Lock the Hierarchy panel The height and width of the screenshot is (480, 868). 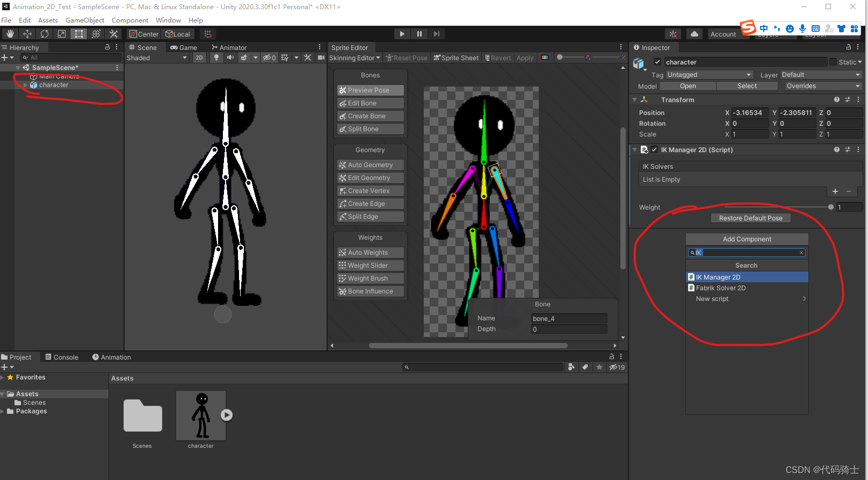tap(107, 47)
